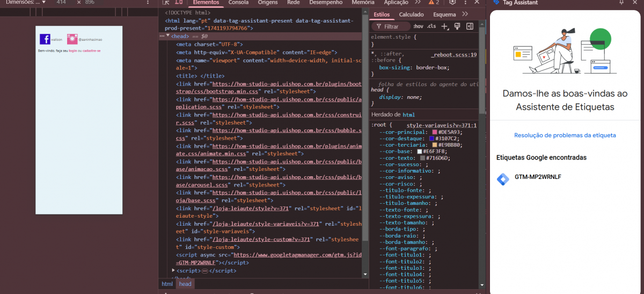The width and height of the screenshot is (644, 294).
Task: Click the new style rule plus icon
Action: pos(444,26)
